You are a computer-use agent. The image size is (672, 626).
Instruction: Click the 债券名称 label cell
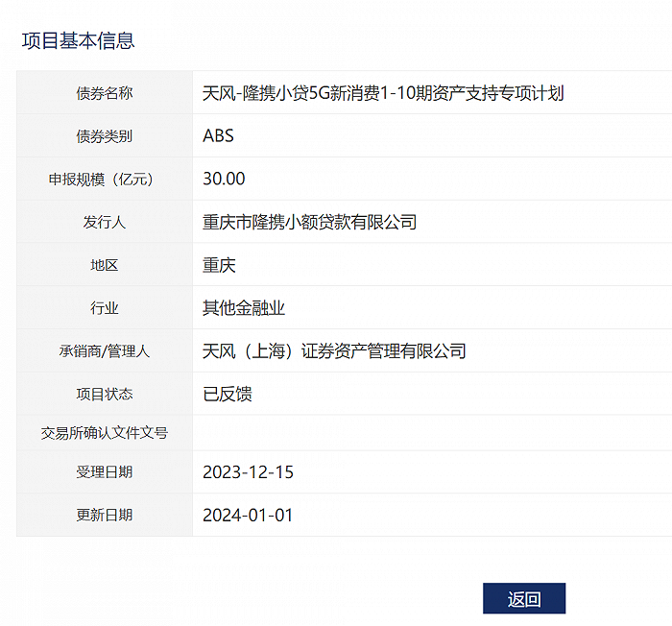coord(105,92)
